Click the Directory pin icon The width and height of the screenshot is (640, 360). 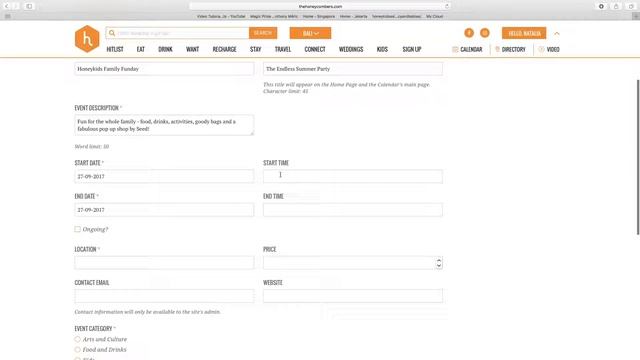tap(497, 49)
